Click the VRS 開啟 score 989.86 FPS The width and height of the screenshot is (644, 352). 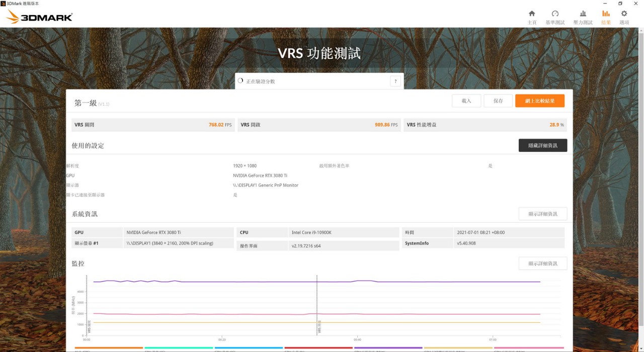[x=386, y=125]
